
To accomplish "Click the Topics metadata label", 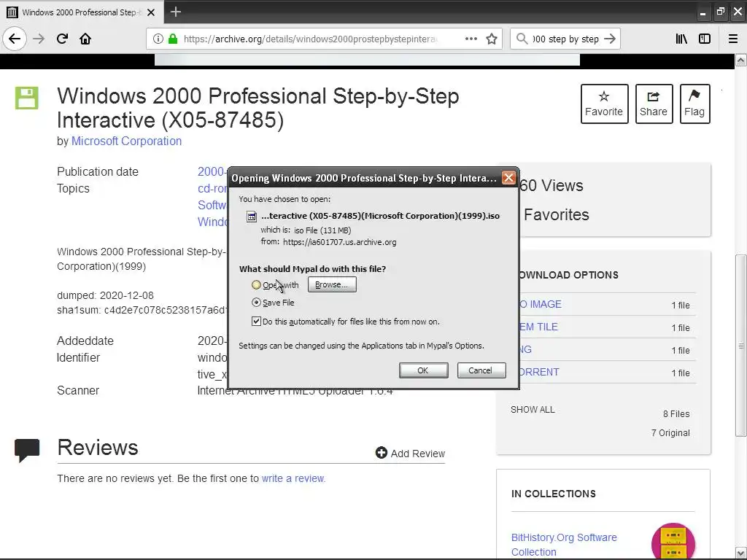I will (x=73, y=189).
